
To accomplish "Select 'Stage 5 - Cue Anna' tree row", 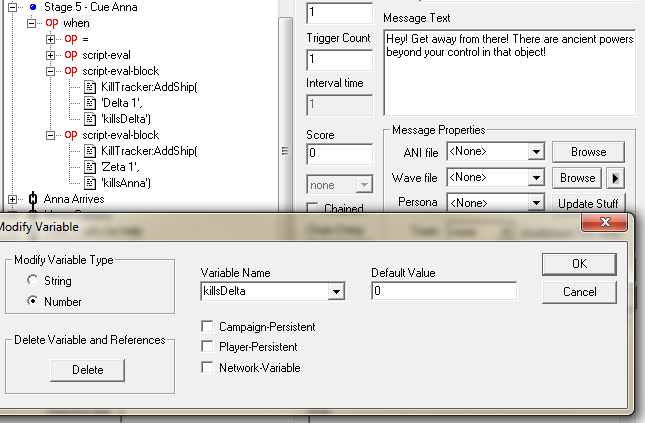I will (x=90, y=7).
